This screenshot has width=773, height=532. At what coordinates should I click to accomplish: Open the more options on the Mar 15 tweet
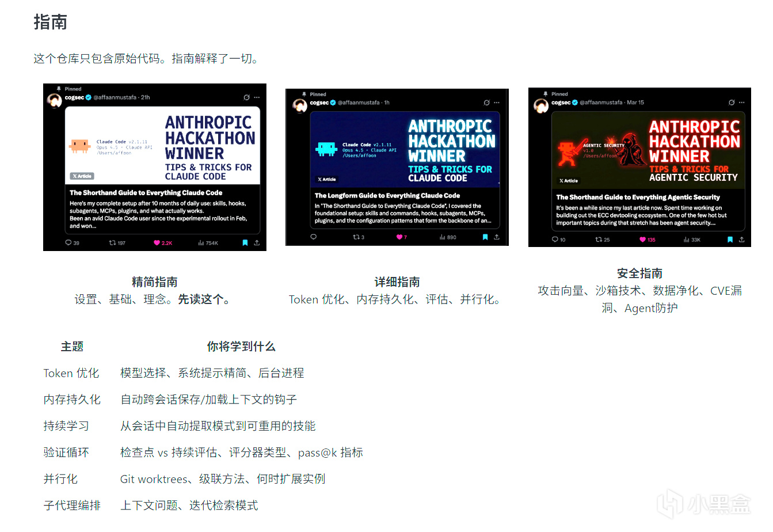coord(742,102)
